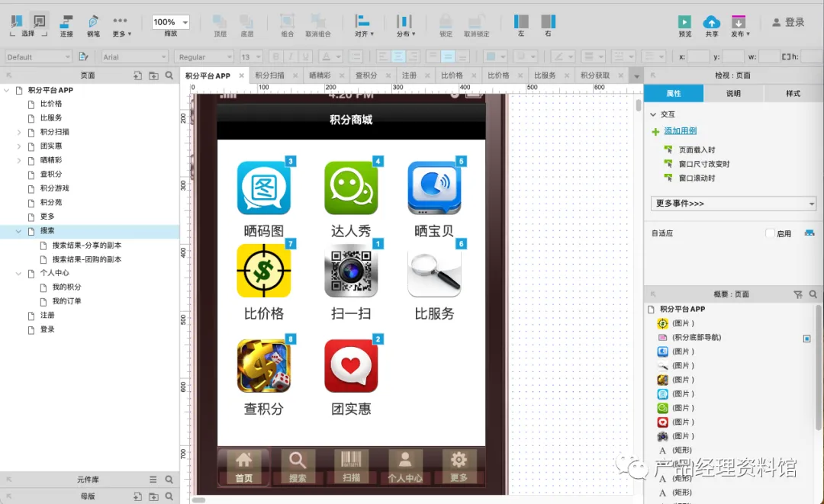
Task: Close the 积分平台 APP tab
Action: click(241, 75)
